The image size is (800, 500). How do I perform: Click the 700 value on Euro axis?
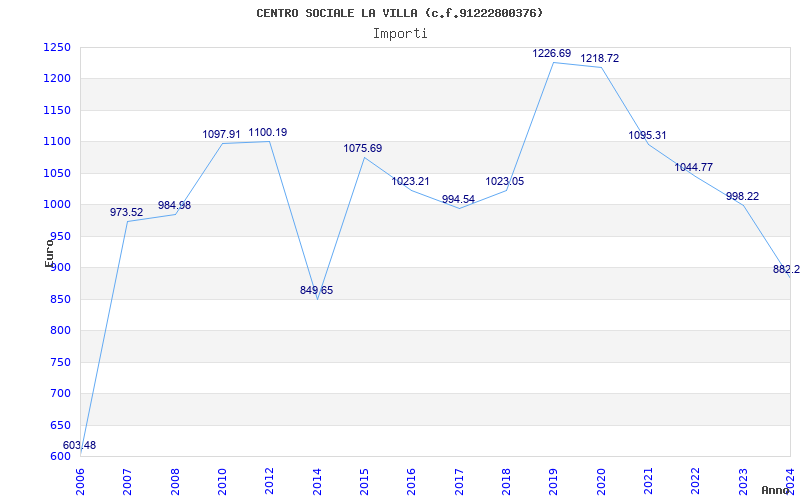(x=59, y=393)
